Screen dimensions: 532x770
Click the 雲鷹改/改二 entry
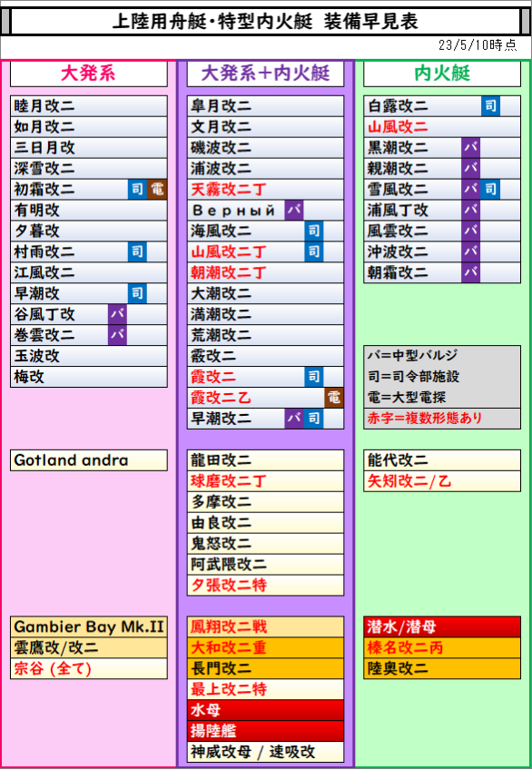[x=89, y=647]
